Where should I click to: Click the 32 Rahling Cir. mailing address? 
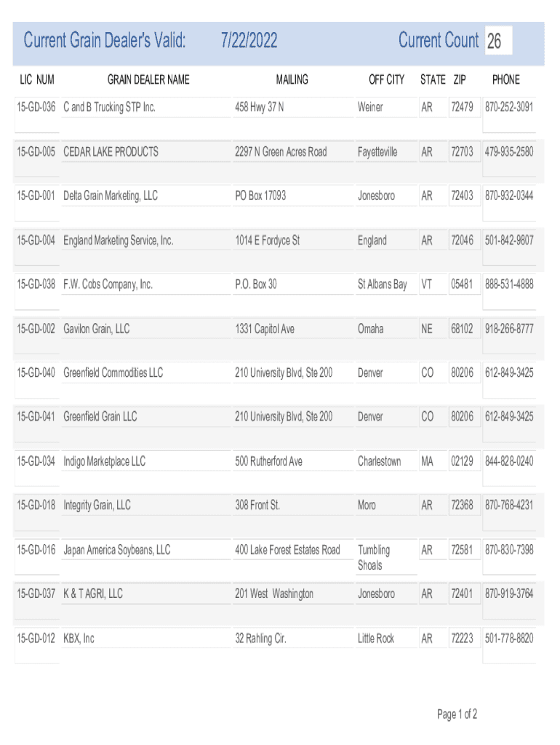(x=260, y=639)
